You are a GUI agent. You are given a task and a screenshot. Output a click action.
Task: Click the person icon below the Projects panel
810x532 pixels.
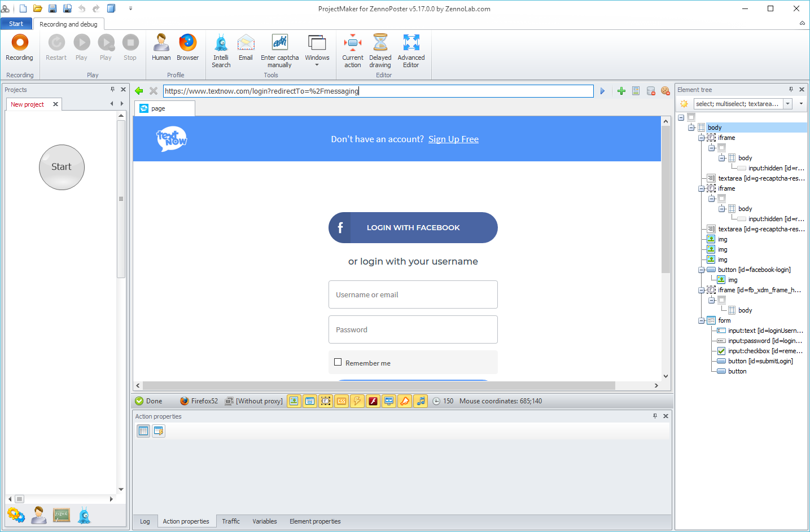coord(39,515)
